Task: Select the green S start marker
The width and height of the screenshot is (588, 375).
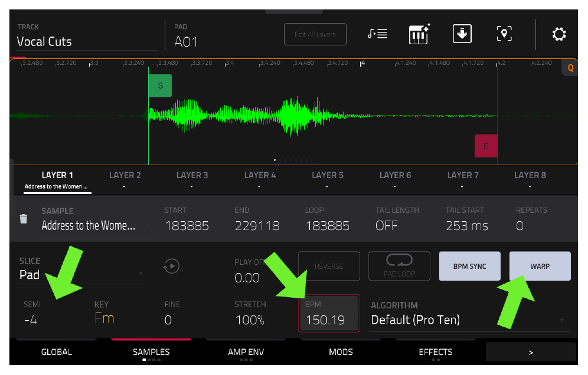Action: coord(160,85)
